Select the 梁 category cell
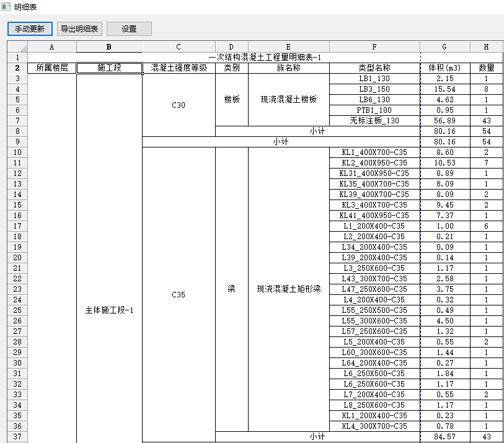Screen dimensions: 504x443 click(x=232, y=289)
